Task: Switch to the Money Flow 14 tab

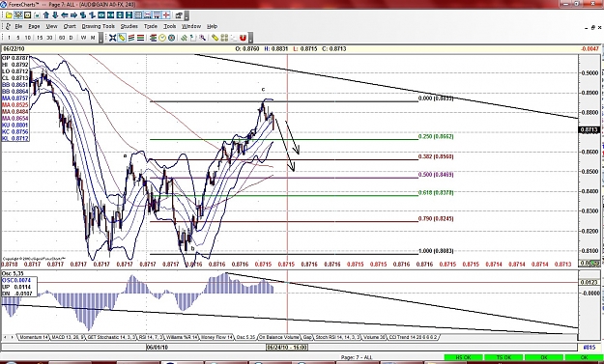Action: [217, 337]
